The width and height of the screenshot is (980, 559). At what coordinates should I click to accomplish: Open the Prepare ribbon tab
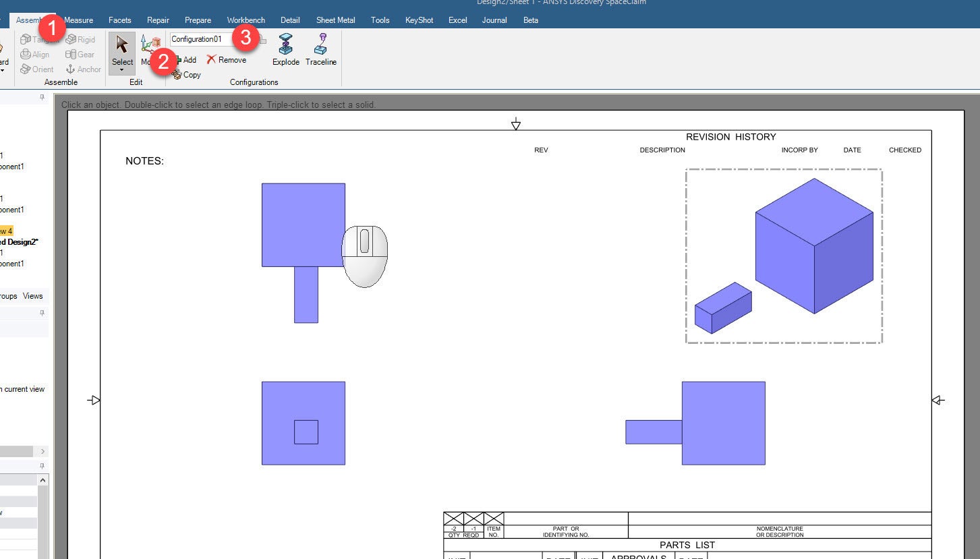click(198, 20)
